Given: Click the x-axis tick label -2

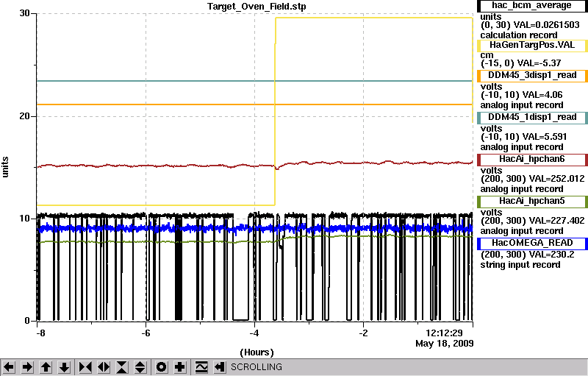Looking at the screenshot, I should tap(363, 333).
